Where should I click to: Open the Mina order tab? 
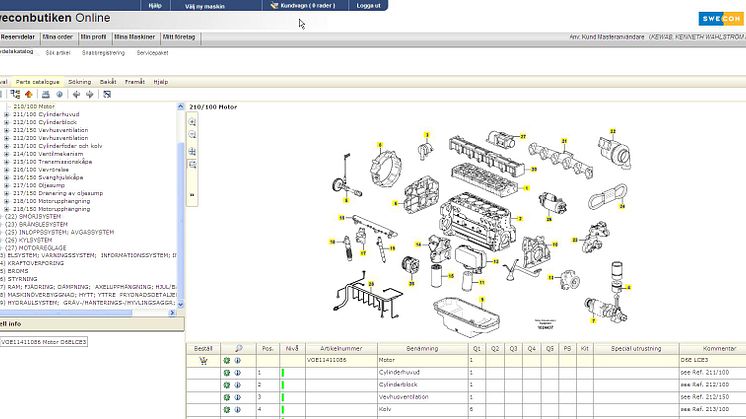pyautogui.click(x=58, y=37)
